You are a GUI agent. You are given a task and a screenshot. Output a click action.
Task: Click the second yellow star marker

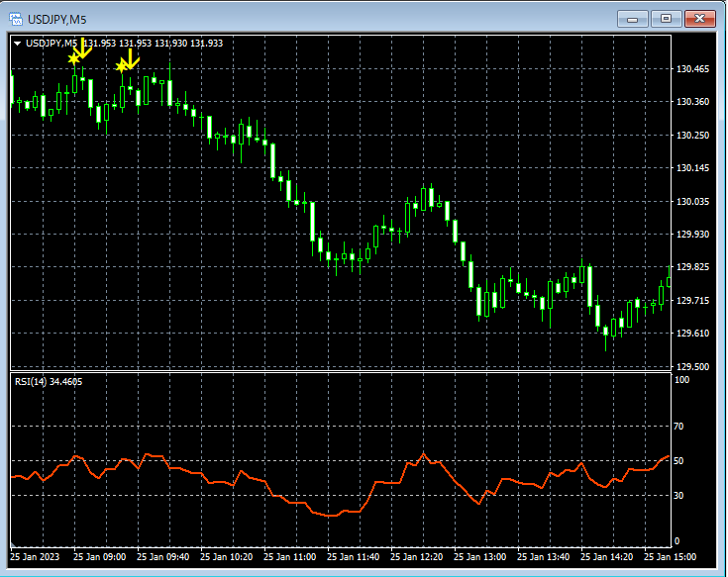(121, 66)
